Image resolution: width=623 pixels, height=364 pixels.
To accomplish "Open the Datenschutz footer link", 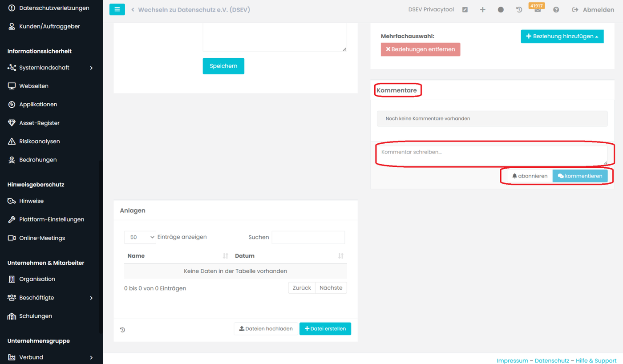I will 552,361.
